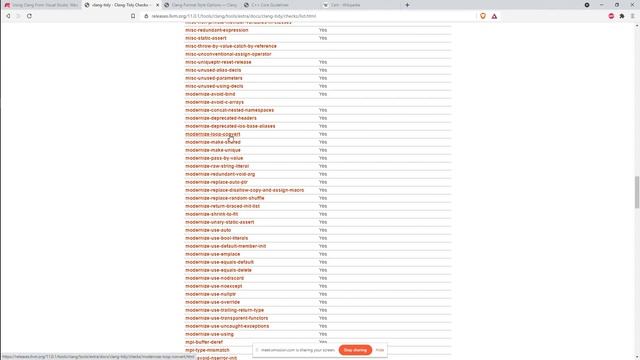The width and height of the screenshot is (640, 360).
Task: Open modernize-use-emplace link
Action: coord(212,254)
